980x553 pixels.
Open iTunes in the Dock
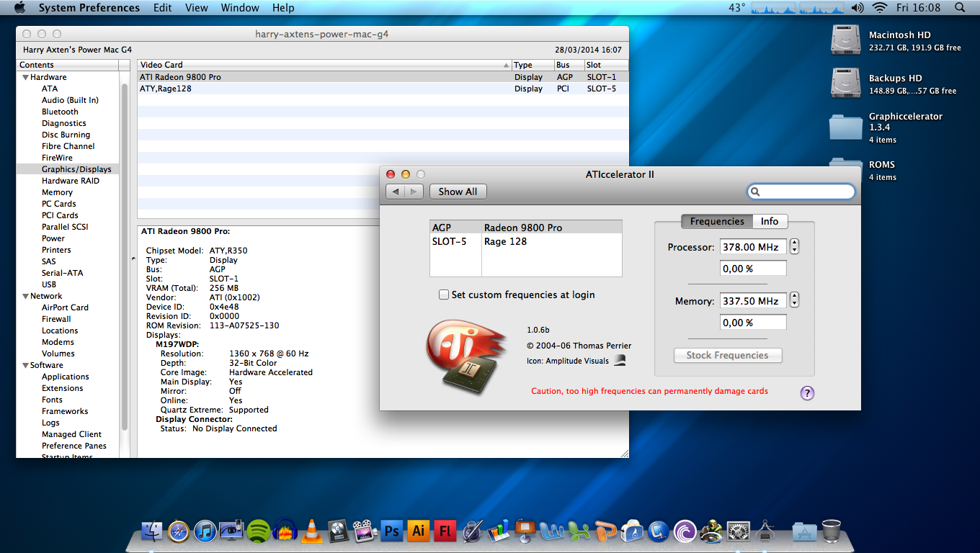click(x=205, y=531)
